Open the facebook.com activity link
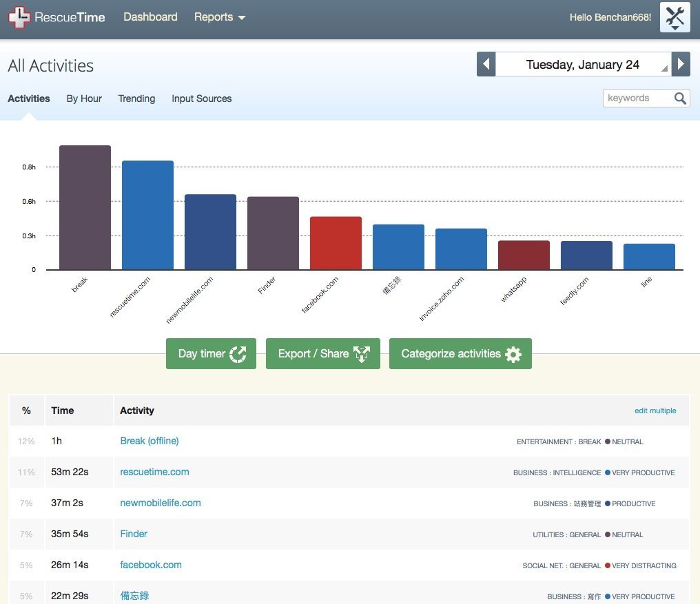 [151, 565]
